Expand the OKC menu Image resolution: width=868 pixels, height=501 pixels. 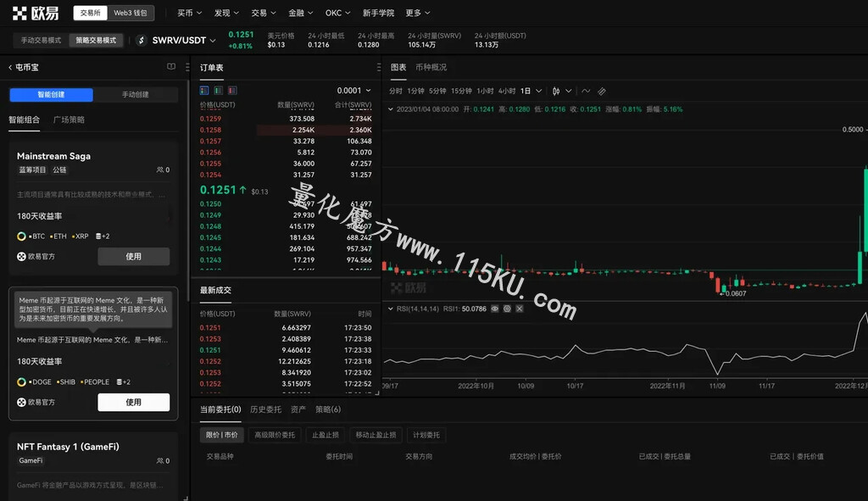(337, 13)
